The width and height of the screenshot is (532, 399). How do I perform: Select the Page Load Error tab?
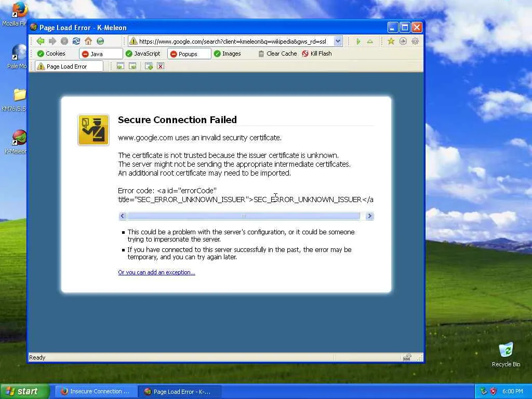(x=69, y=66)
